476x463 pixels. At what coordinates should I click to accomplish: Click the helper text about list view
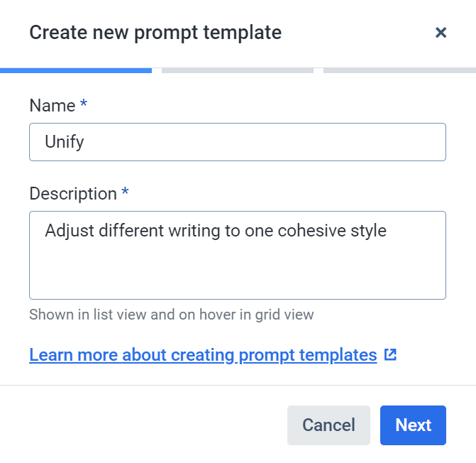coord(172,315)
